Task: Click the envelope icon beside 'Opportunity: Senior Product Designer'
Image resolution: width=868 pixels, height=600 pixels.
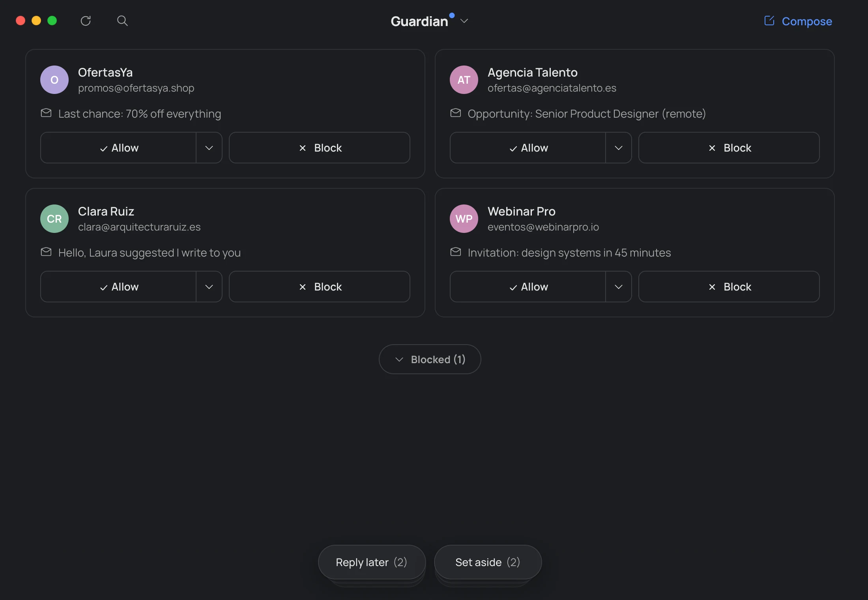Action: pyautogui.click(x=456, y=113)
